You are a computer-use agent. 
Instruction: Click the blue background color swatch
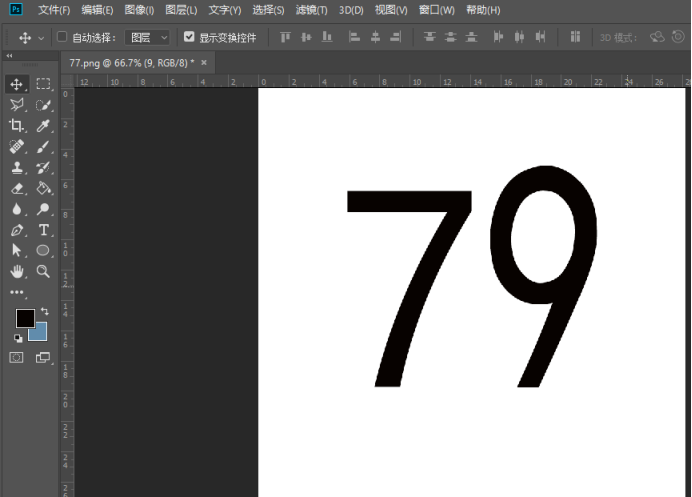pyautogui.click(x=40, y=334)
